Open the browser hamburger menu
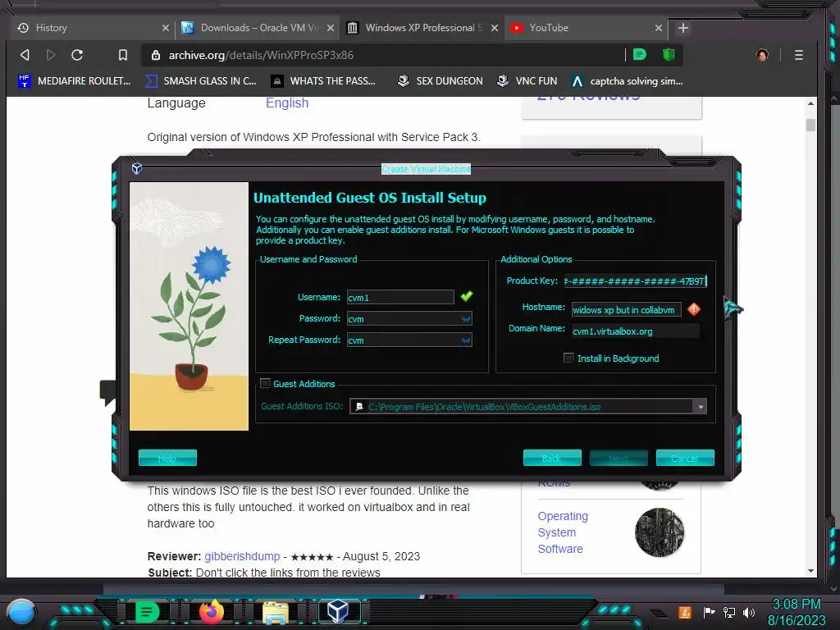The width and height of the screenshot is (840, 630). click(798, 55)
